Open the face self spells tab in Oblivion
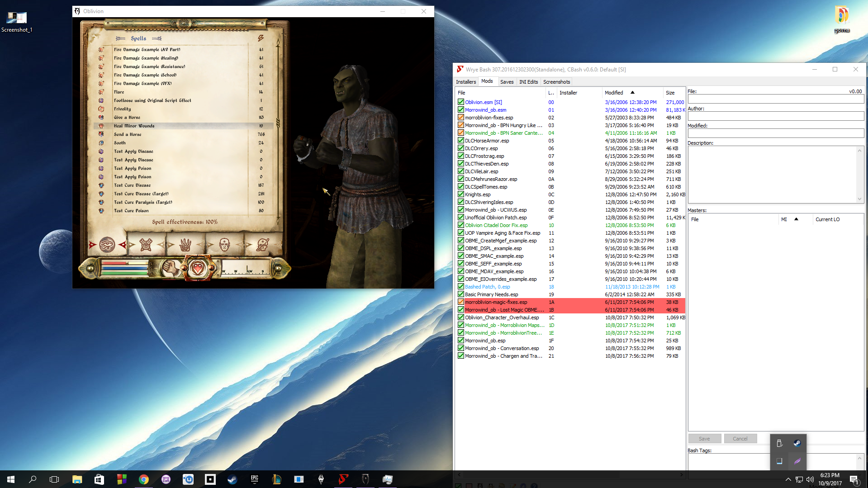This screenshot has height=488, width=868. pyautogui.click(x=224, y=245)
